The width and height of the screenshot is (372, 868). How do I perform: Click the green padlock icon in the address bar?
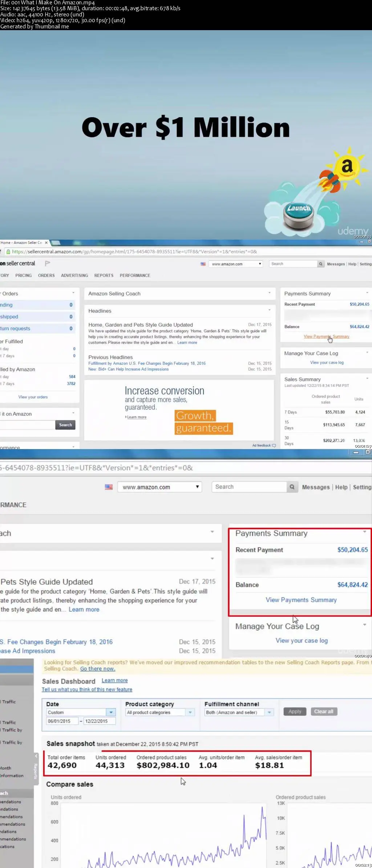click(8, 252)
